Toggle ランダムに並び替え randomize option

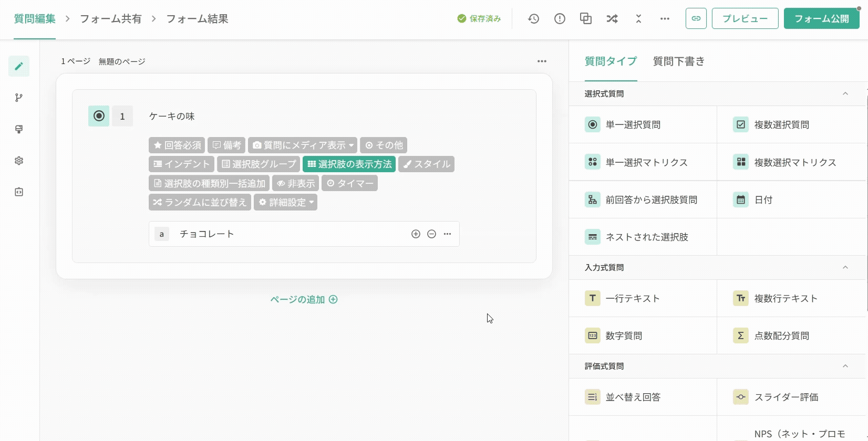point(200,202)
